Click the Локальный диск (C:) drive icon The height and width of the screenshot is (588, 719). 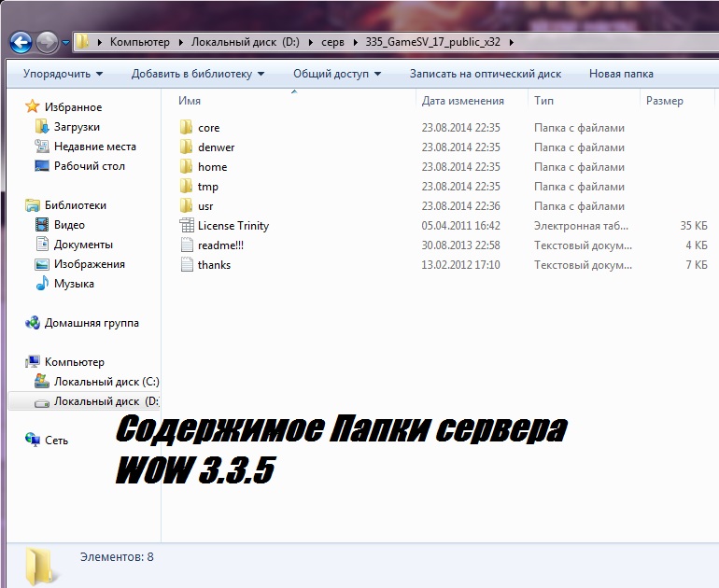click(x=42, y=381)
